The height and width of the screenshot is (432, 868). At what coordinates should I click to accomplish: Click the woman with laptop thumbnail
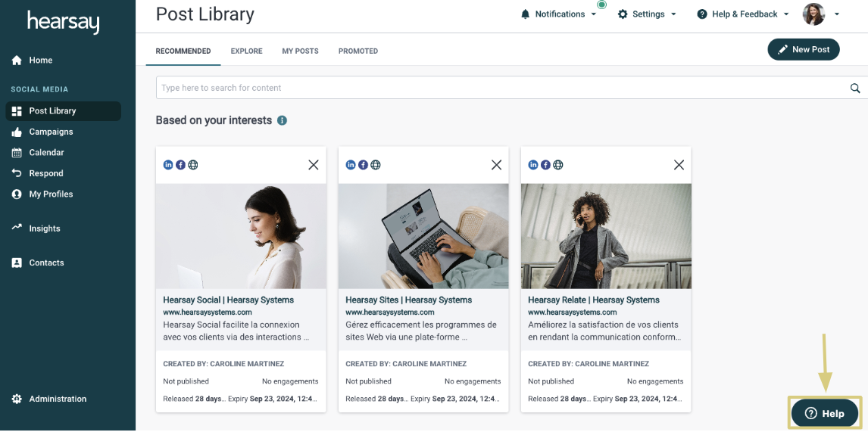coord(242,236)
